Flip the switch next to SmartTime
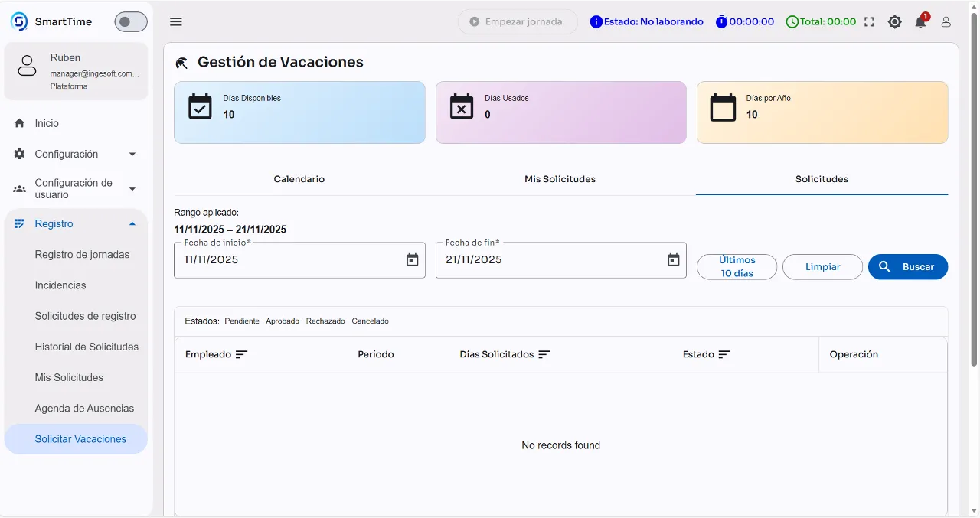The image size is (980, 518). [130, 21]
